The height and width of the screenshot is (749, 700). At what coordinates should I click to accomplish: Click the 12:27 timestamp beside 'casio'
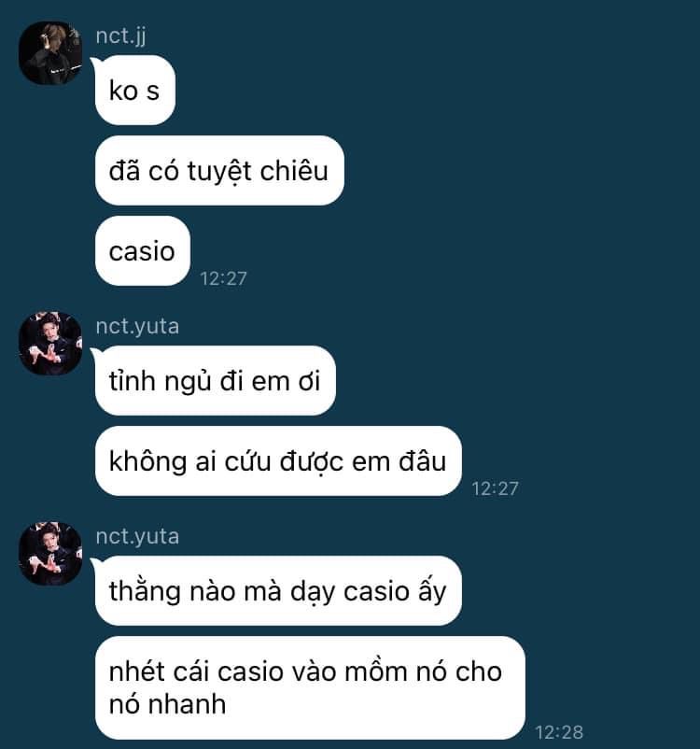click(223, 278)
